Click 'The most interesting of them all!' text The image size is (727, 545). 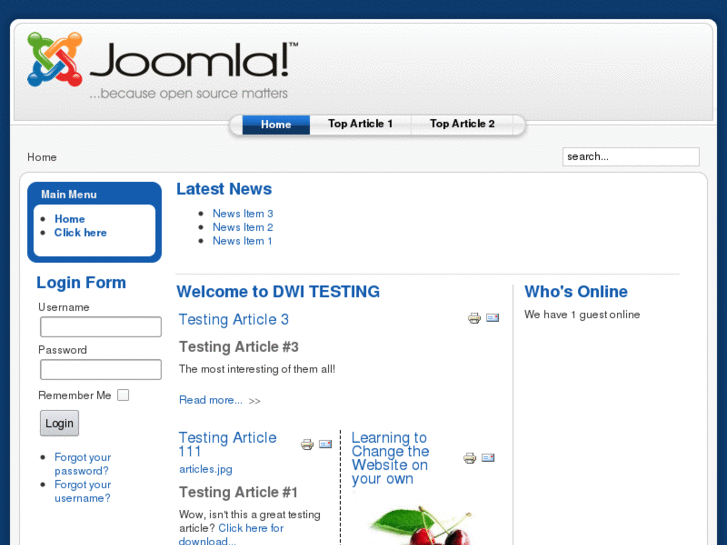[257, 369]
